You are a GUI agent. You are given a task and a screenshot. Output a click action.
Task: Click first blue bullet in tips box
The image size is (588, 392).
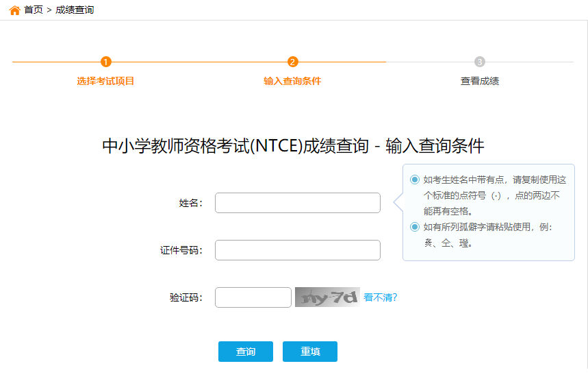(x=414, y=180)
